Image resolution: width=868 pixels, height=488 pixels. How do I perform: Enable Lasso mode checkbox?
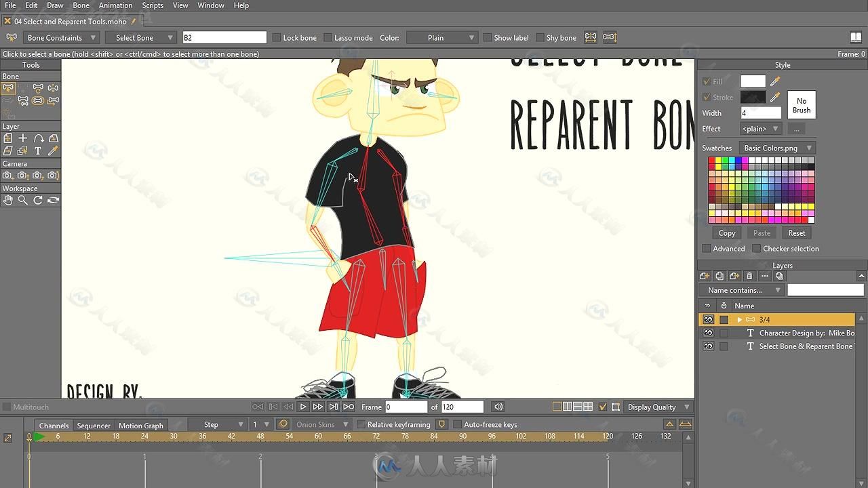(328, 37)
